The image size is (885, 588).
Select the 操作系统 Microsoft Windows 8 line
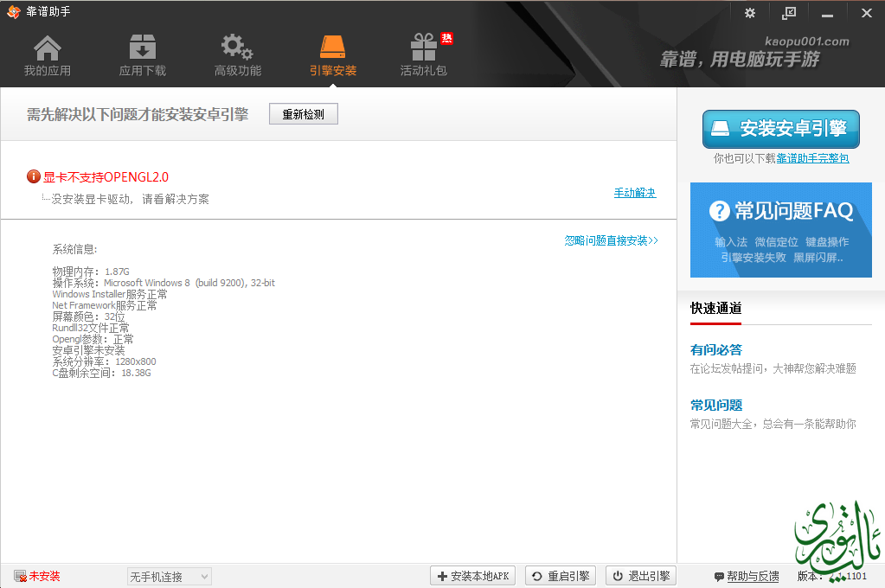pos(164,283)
